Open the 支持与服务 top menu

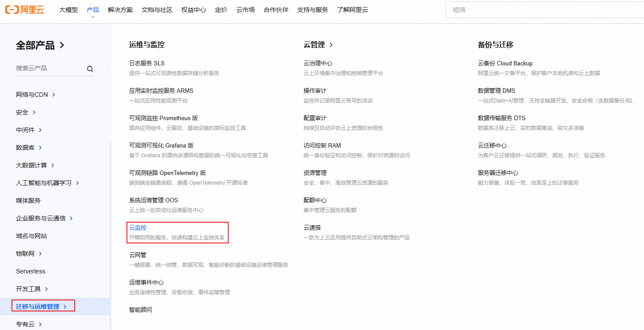[x=313, y=10]
